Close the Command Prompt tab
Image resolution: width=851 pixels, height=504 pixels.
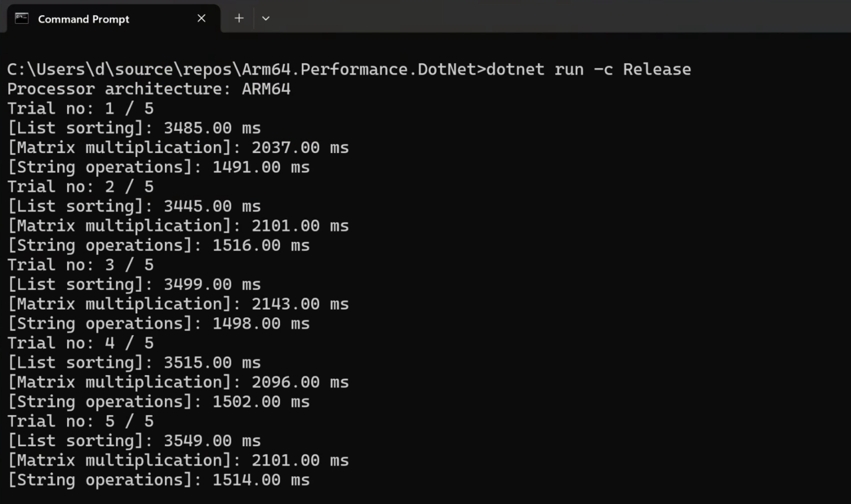[x=201, y=19]
